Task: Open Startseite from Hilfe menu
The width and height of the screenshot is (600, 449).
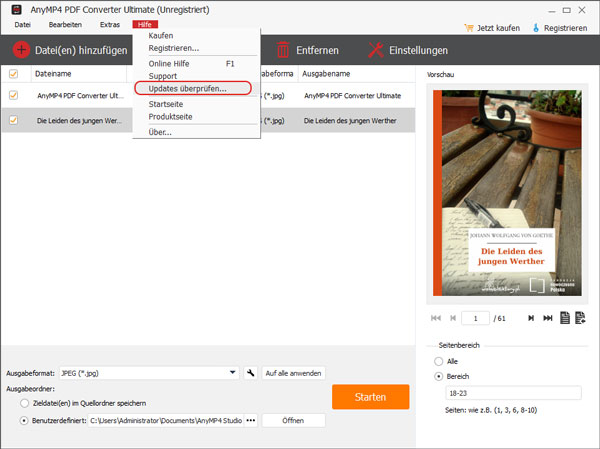Action: click(166, 104)
